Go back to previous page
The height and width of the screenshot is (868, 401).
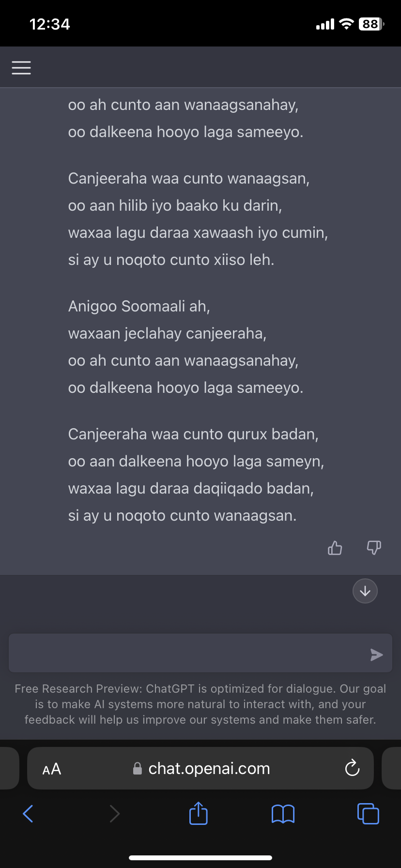29,814
